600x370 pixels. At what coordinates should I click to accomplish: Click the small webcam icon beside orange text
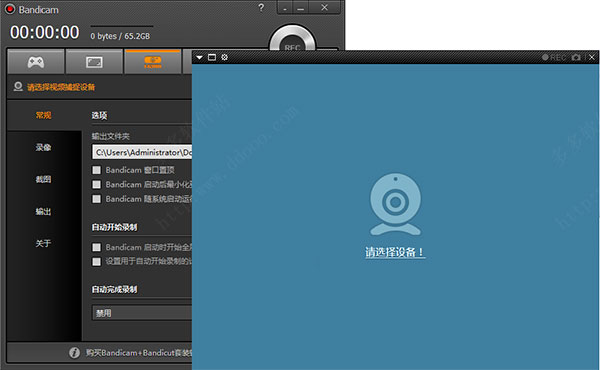tap(18, 86)
